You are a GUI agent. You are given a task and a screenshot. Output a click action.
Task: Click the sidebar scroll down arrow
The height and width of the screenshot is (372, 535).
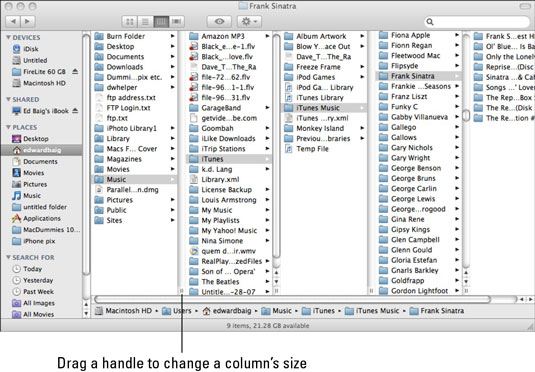86,314
